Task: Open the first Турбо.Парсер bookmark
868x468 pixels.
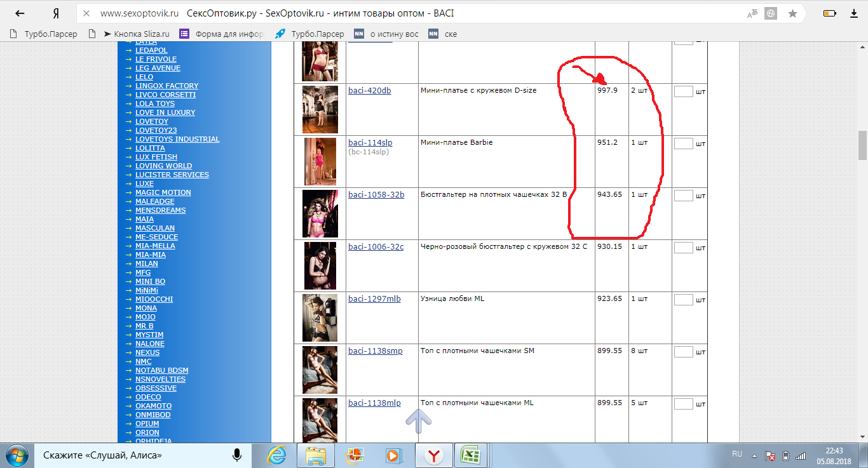Action: coord(44,34)
